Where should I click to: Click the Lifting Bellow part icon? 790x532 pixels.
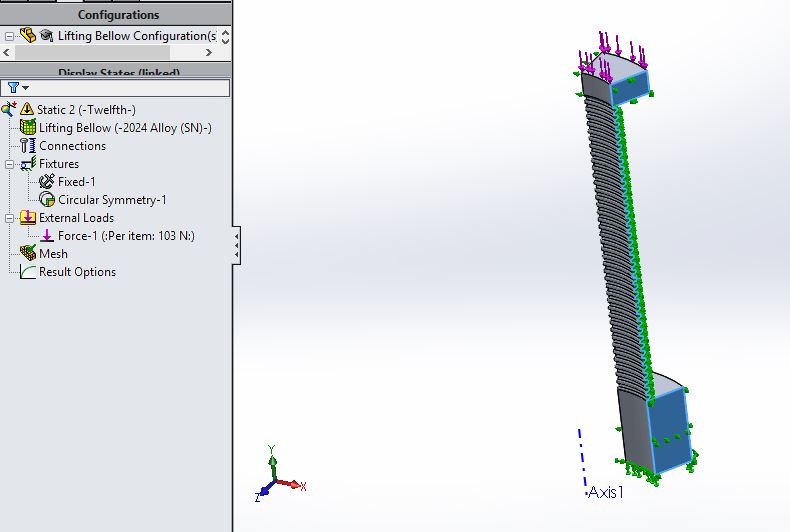(x=28, y=127)
